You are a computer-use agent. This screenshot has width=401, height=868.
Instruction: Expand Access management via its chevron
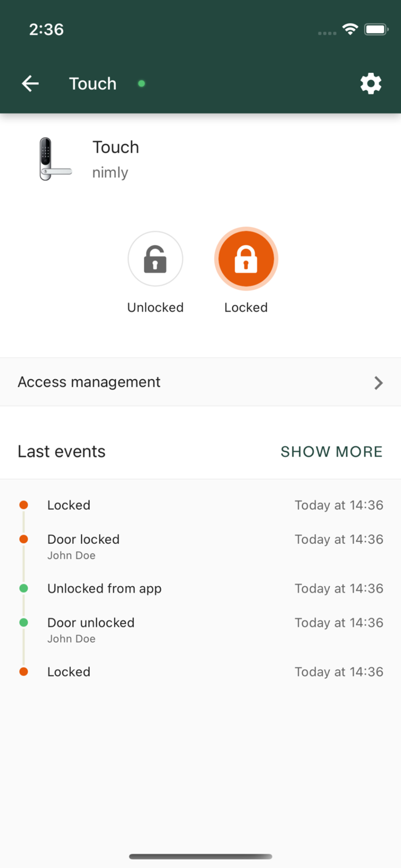click(379, 382)
